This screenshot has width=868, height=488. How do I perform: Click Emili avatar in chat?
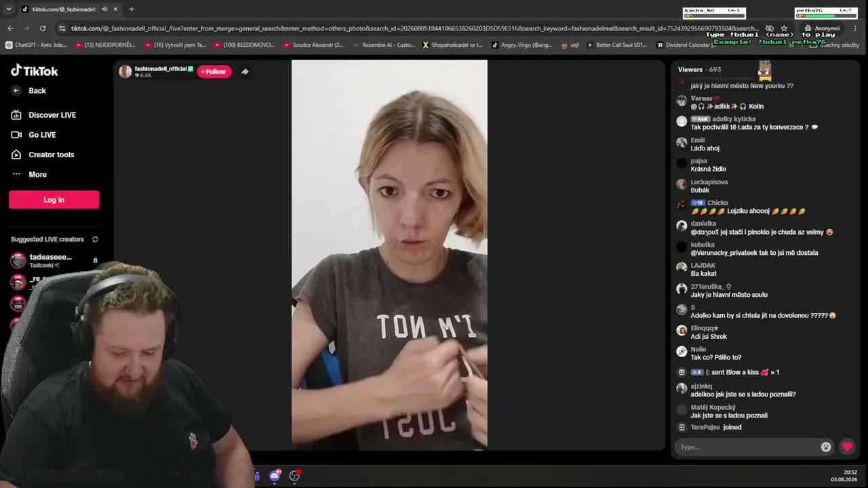pyautogui.click(x=682, y=142)
